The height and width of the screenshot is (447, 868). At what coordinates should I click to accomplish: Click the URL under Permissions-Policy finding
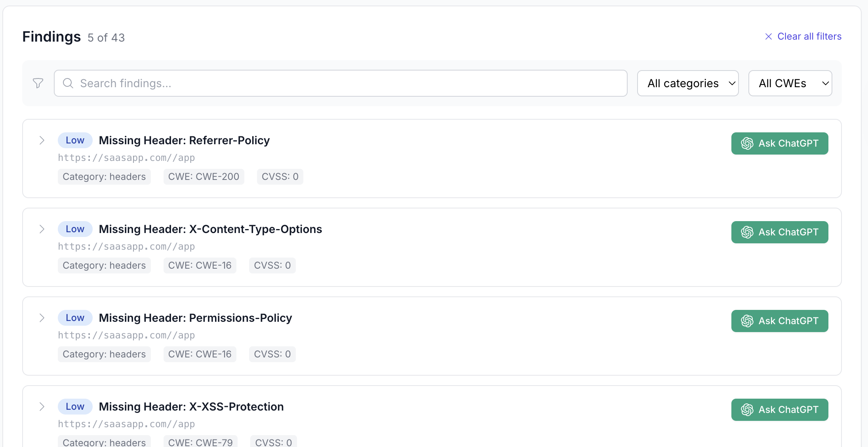coord(126,335)
